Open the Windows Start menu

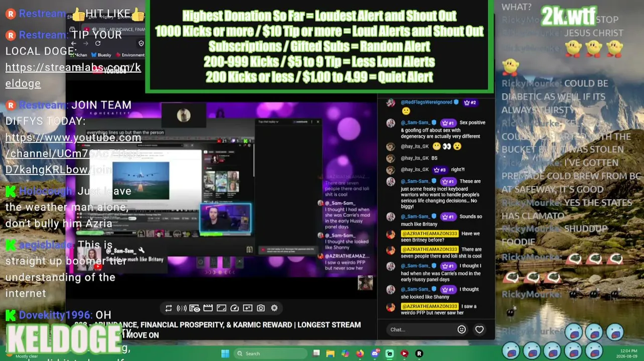225,353
